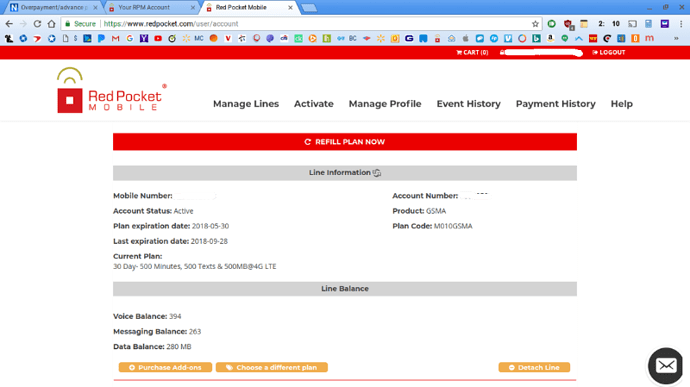Screen dimensions: 690x387
Task: Open the mail chat widget
Action: point(665,365)
